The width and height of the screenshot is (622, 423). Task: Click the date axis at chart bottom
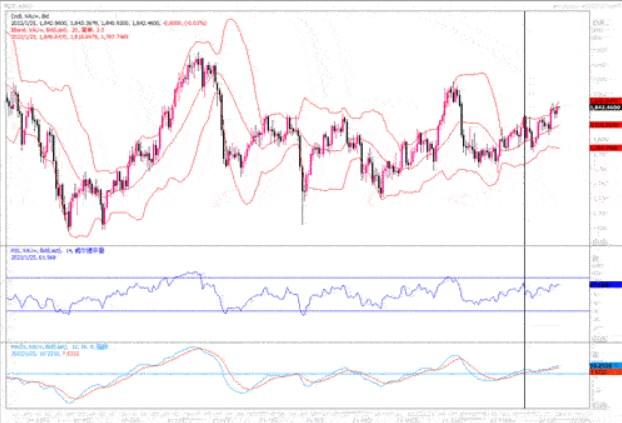pos(300,414)
